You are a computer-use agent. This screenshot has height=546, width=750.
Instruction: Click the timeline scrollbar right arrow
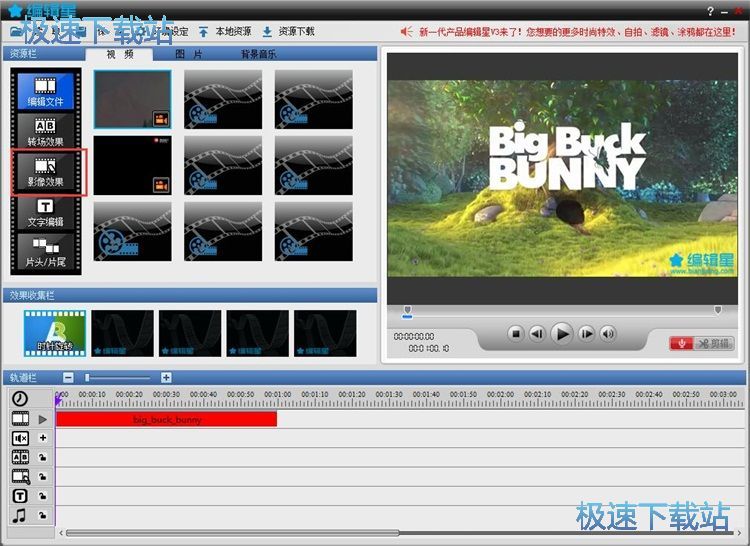tap(739, 532)
